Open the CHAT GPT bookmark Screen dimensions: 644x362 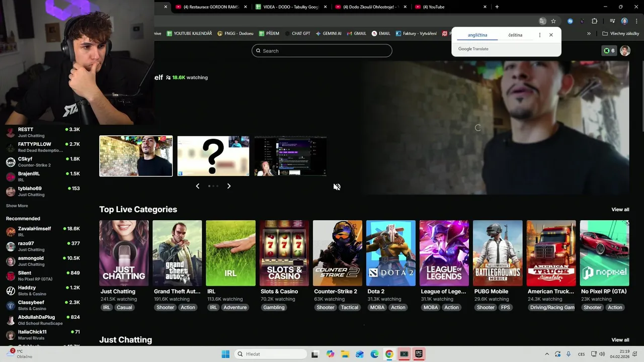[297, 34]
